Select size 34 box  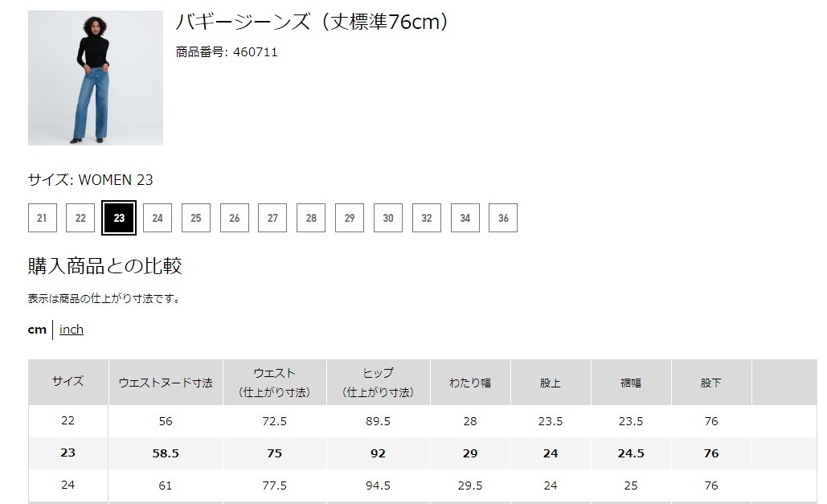[465, 218]
